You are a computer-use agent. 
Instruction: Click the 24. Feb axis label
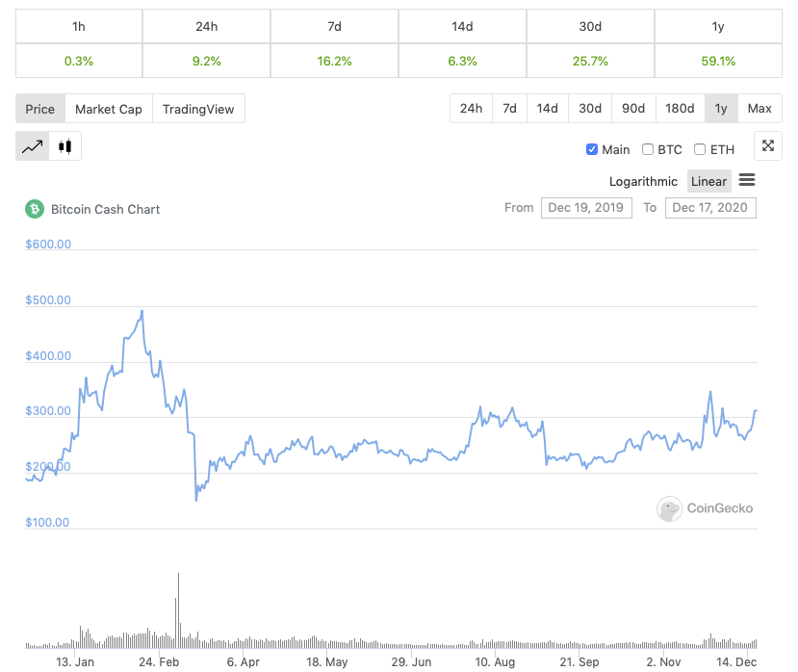pos(159,661)
